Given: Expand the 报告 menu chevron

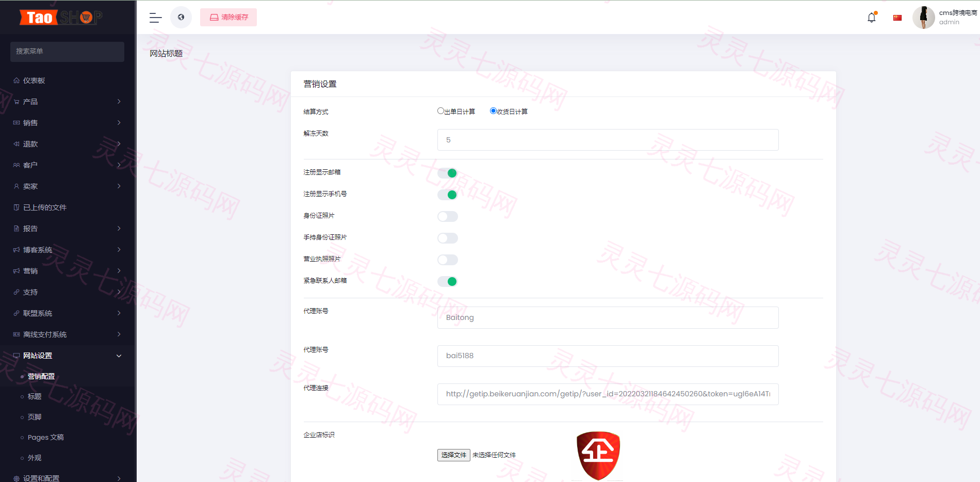Looking at the screenshot, I should pyautogui.click(x=119, y=229).
